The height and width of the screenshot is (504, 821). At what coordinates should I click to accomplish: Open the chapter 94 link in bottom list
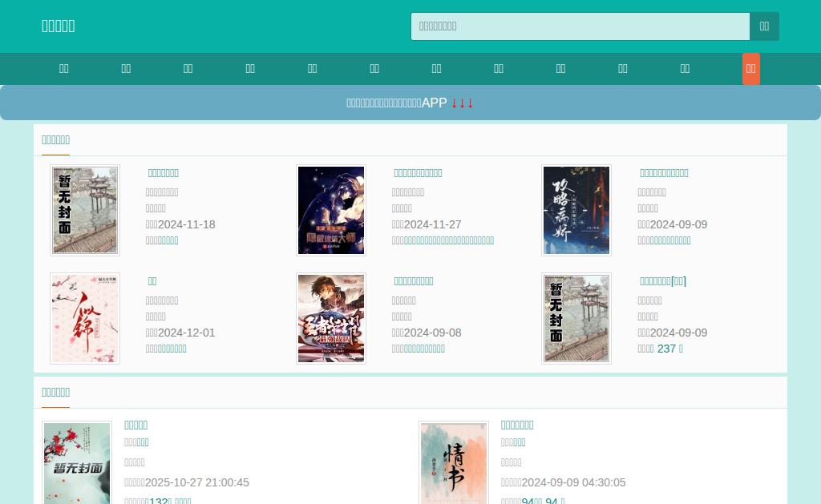click(543, 501)
